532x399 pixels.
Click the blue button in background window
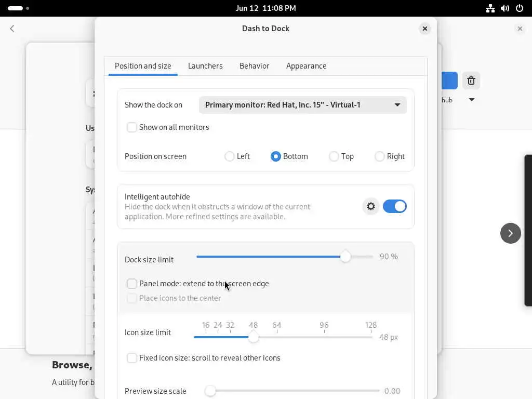pos(449,81)
